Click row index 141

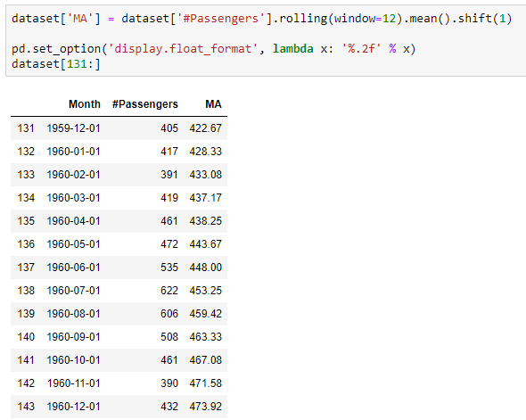[x=26, y=360]
